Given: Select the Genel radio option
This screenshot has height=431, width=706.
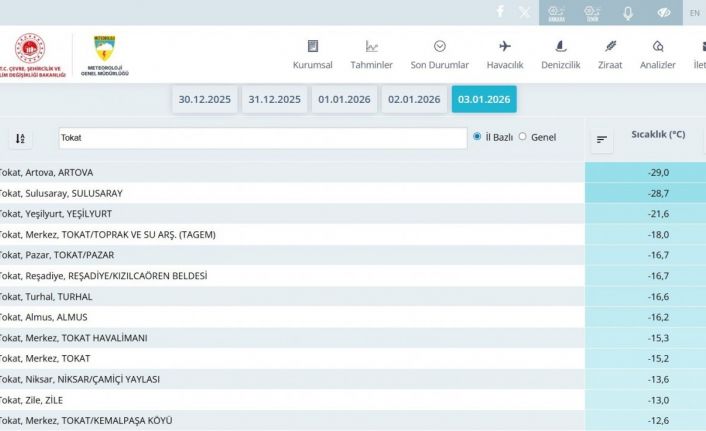Looking at the screenshot, I should click(x=522, y=137).
